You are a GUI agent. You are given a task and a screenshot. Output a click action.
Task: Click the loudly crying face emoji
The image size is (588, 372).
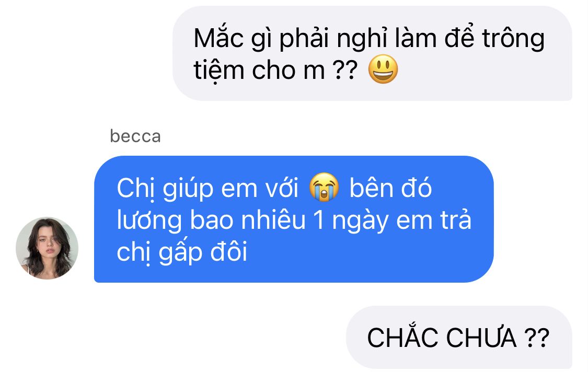tap(324, 188)
